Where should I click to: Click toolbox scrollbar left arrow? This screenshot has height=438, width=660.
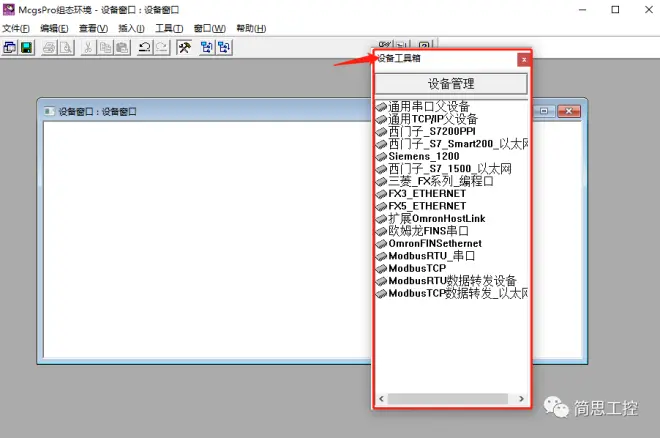[x=381, y=399]
